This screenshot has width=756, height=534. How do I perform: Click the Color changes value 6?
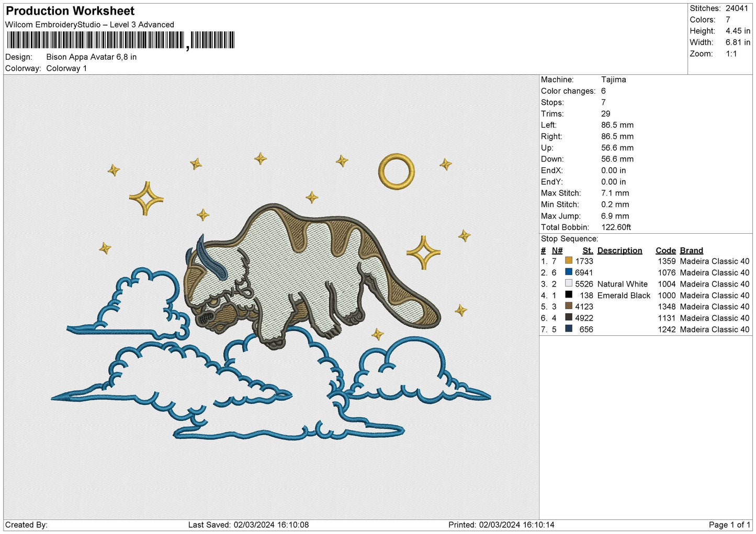604,91
